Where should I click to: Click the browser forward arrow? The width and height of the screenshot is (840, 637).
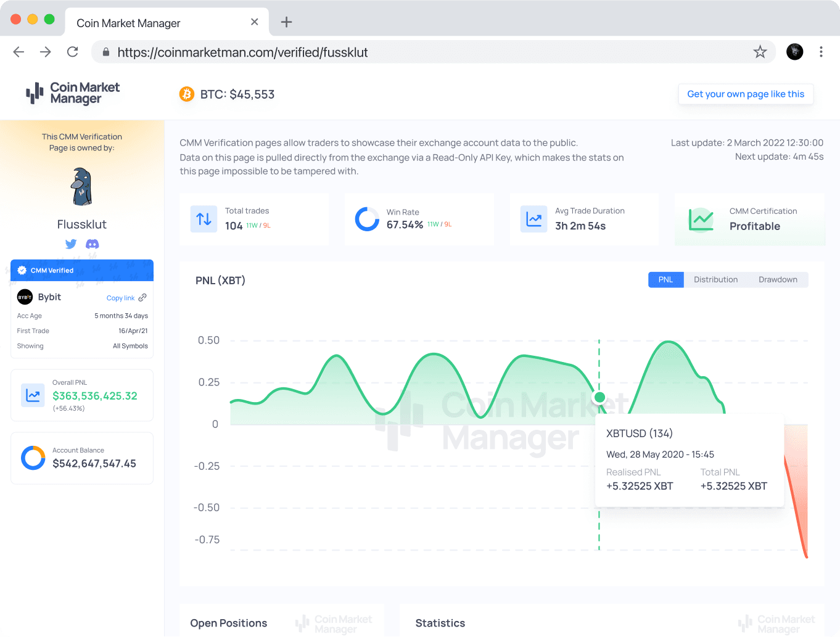pyautogui.click(x=46, y=52)
